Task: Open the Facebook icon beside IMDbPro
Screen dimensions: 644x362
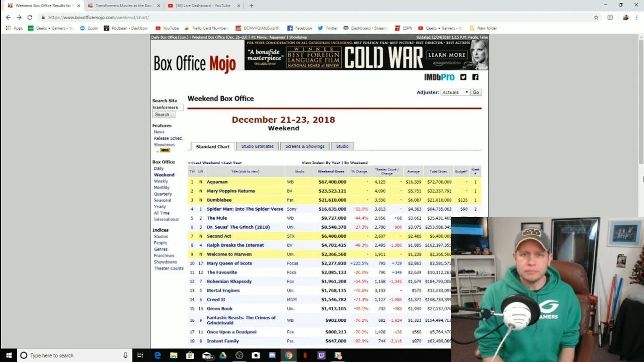Action: [x=475, y=77]
